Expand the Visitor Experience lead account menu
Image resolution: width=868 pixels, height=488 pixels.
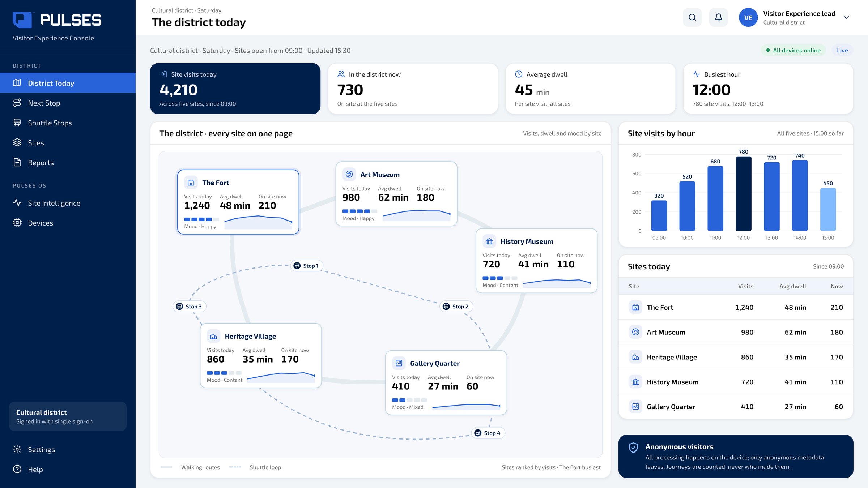point(846,17)
